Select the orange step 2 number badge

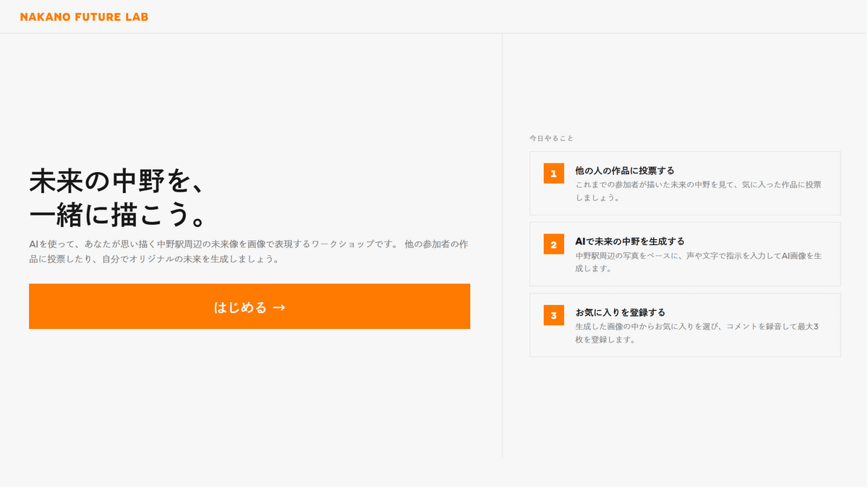[553, 244]
